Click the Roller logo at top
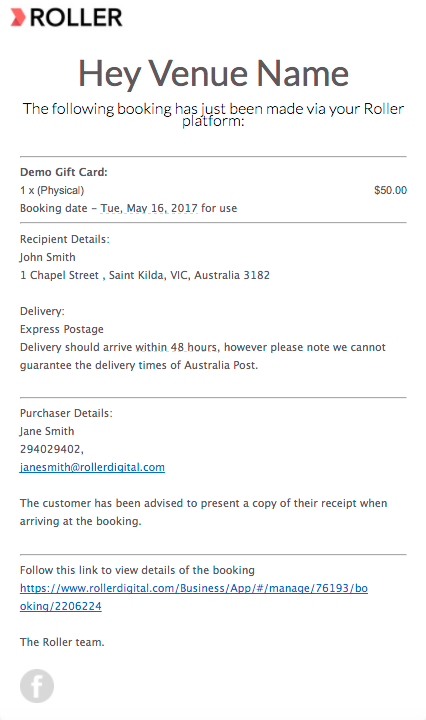Screen dimensions: 426x720 [67, 17]
